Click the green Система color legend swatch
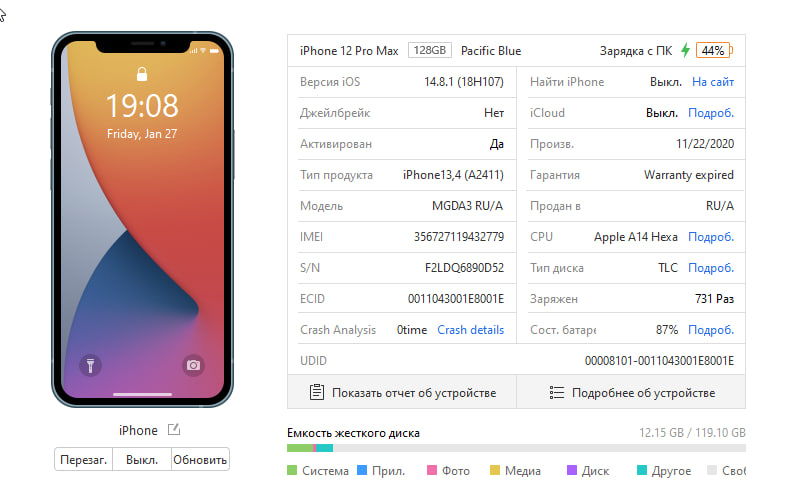This screenshot has height=489, width=788. [x=292, y=470]
